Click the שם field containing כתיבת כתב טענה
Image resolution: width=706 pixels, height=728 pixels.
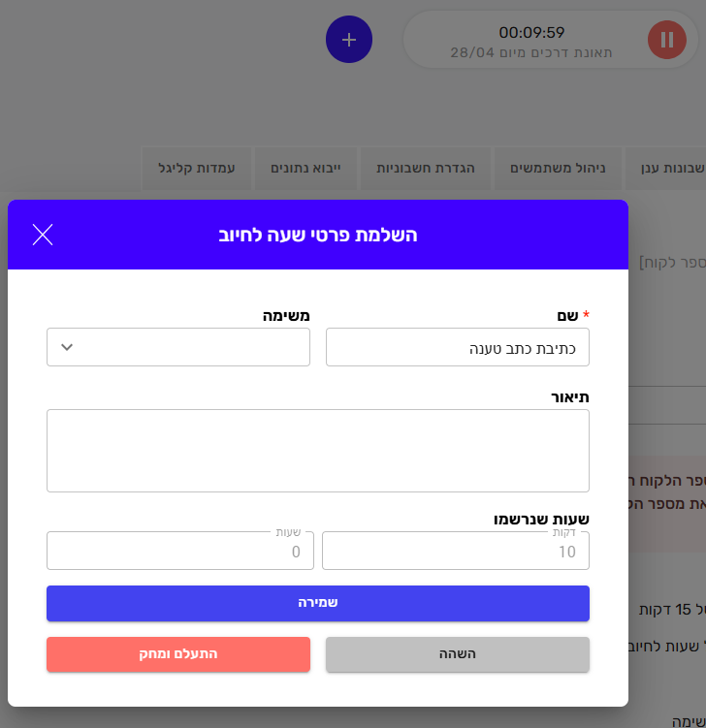(x=457, y=347)
